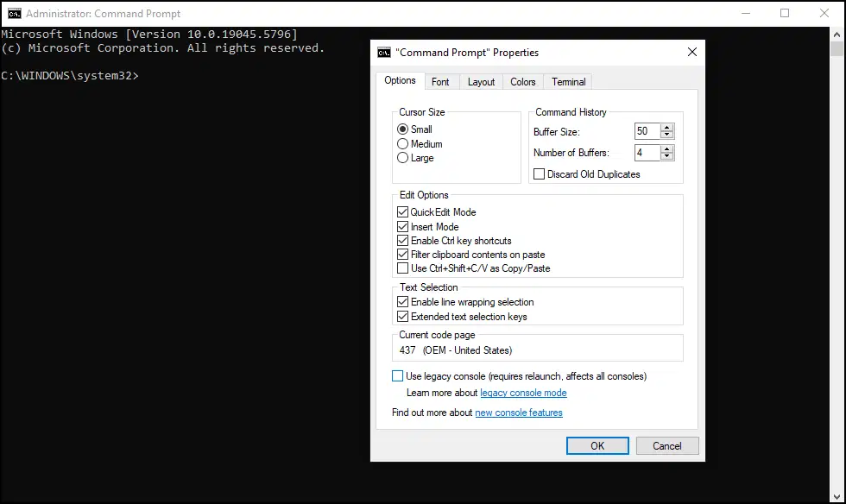Click the '437 (OEM - United States)' code page text
The image size is (846, 504).
[x=456, y=350]
